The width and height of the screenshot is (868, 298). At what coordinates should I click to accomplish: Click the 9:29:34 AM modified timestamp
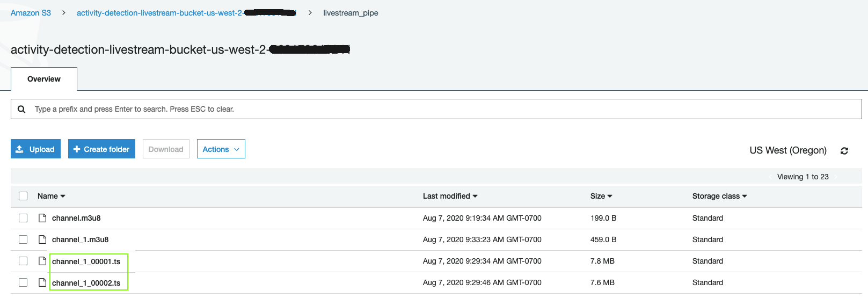click(482, 261)
